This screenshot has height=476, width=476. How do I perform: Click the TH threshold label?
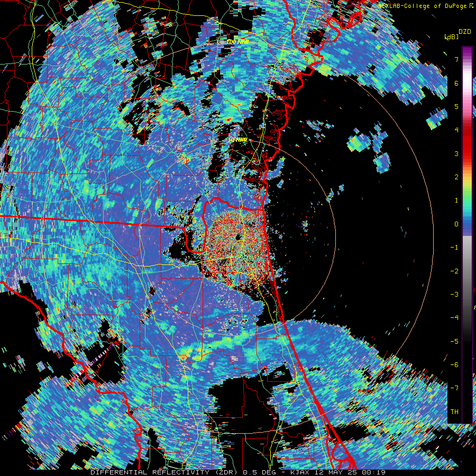pos(454,412)
